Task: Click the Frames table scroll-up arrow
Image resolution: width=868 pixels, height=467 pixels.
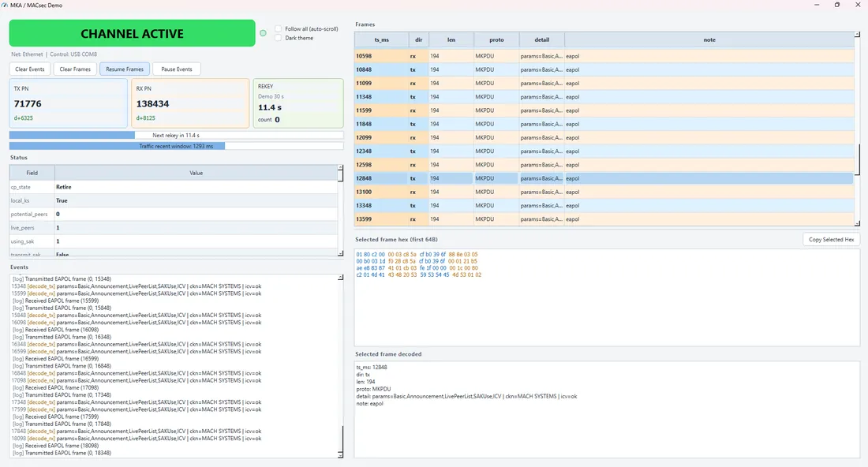Action: coord(857,34)
